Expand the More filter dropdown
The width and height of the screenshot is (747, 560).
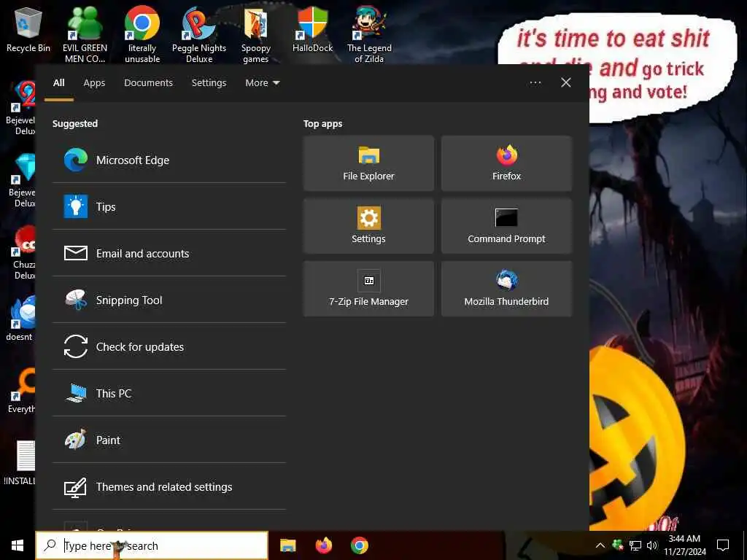[263, 83]
